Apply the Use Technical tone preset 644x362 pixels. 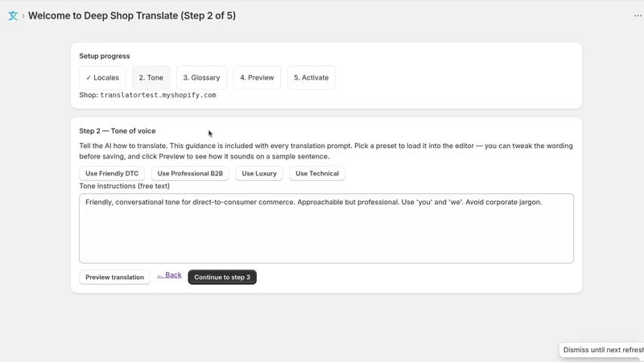[x=317, y=173]
